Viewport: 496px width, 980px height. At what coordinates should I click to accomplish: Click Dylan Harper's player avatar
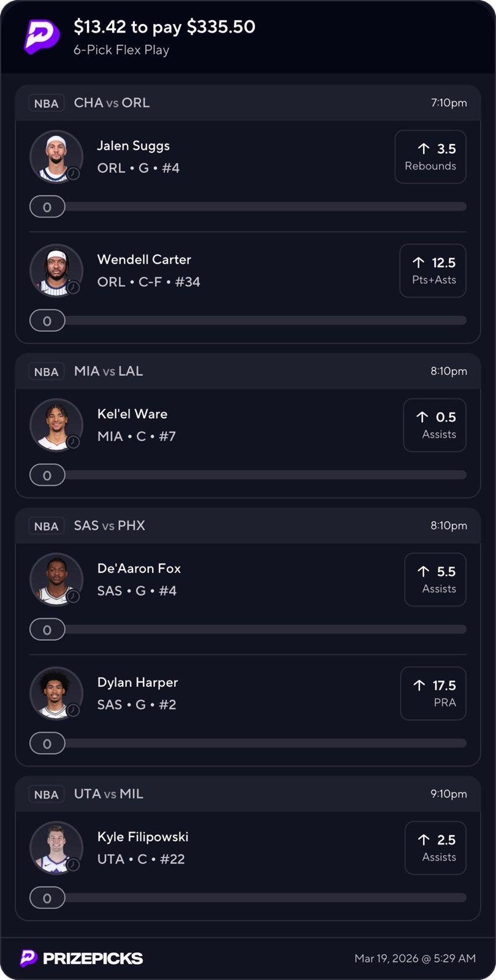(56, 693)
